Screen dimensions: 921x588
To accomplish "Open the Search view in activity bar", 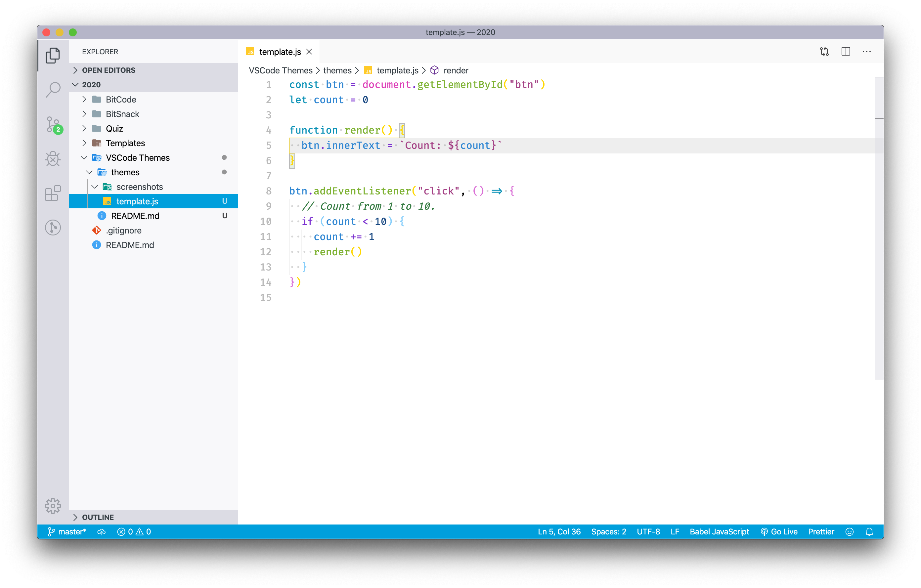I will 53,90.
